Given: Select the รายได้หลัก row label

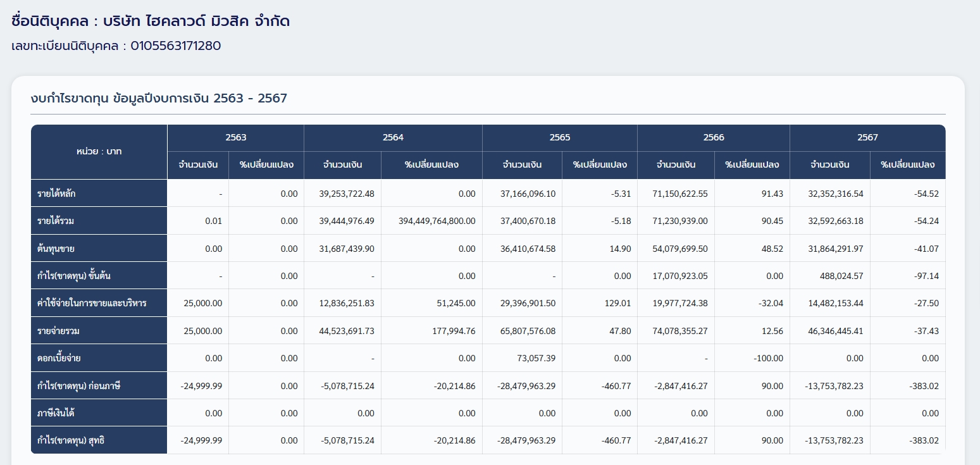Looking at the screenshot, I should coord(57,194).
